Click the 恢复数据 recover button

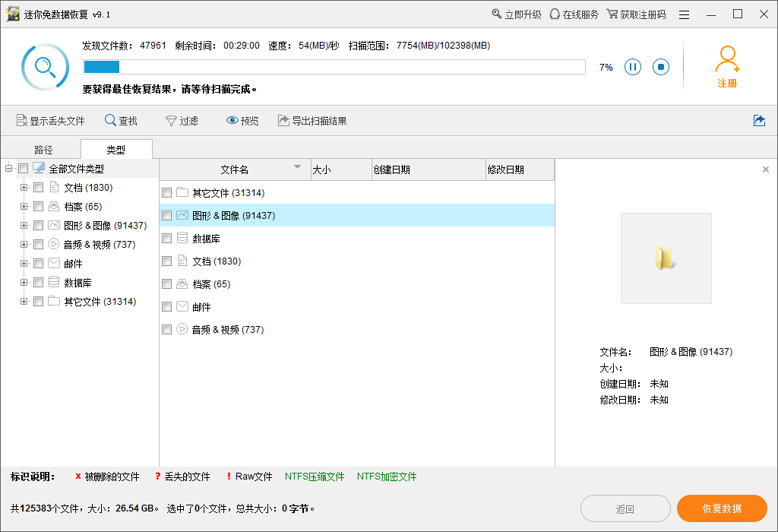click(x=722, y=508)
